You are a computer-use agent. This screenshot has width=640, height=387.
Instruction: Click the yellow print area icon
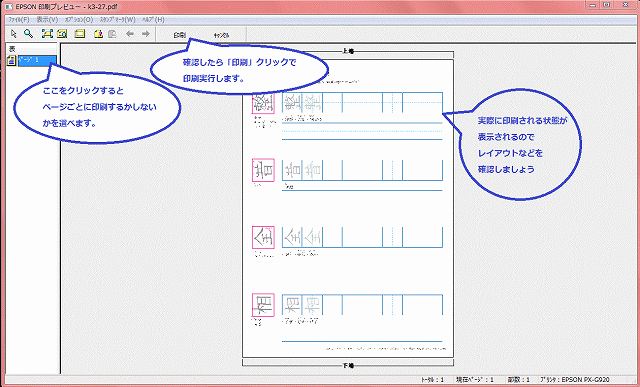tap(80, 34)
